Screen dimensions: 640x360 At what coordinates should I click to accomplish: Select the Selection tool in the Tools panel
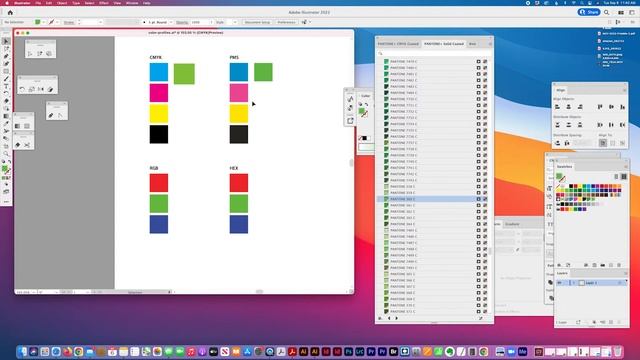click(6, 41)
